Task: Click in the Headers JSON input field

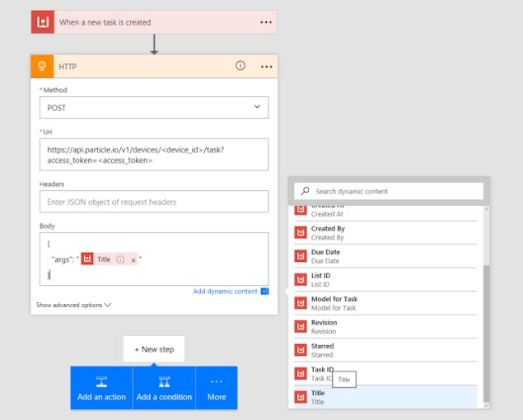Action: pos(154,202)
